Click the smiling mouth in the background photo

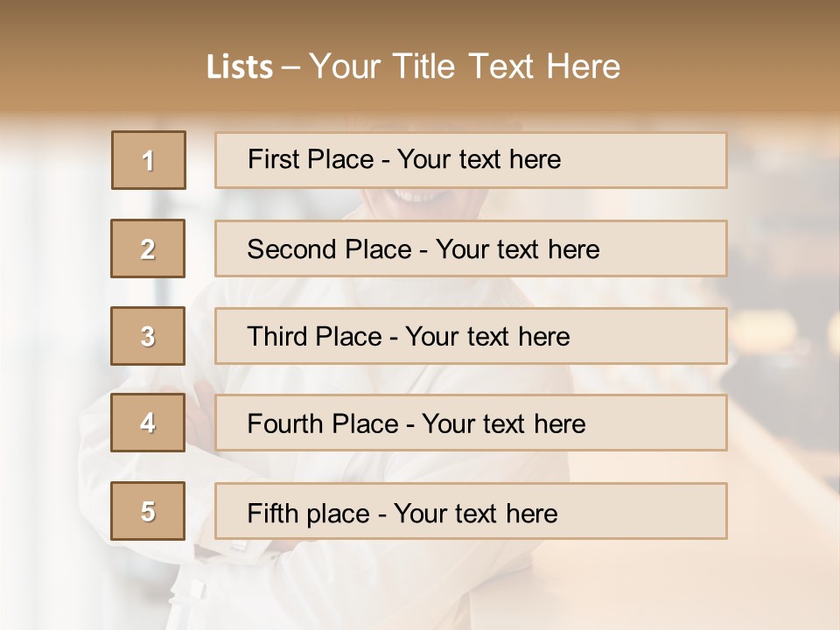(x=418, y=196)
